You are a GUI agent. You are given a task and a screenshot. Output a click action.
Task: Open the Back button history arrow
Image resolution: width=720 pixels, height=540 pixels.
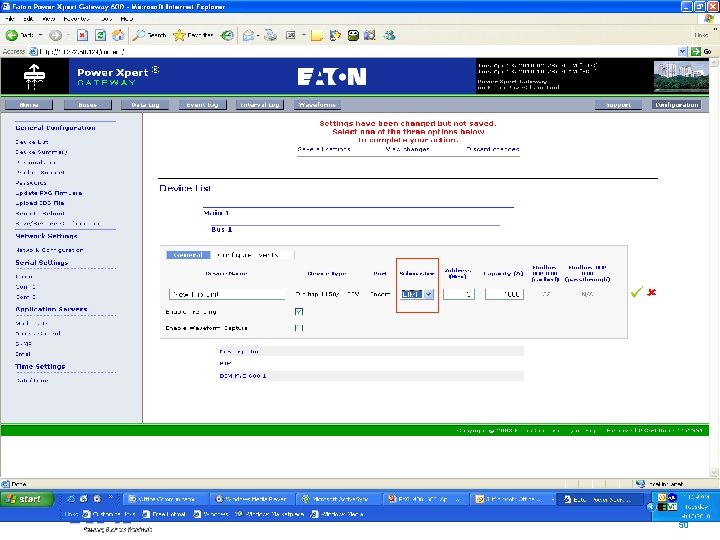click(40, 35)
